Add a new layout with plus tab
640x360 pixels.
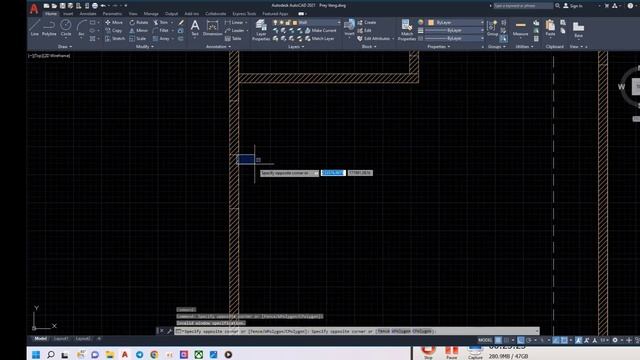tap(99, 339)
